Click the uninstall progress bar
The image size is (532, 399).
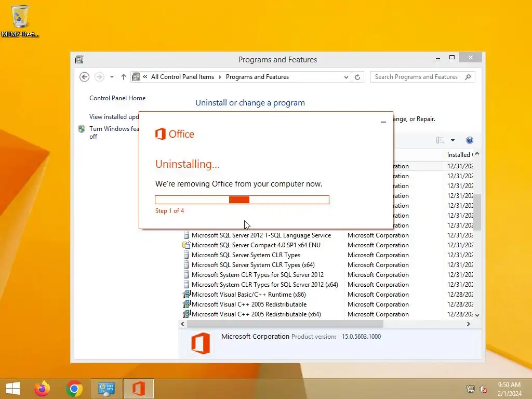click(x=242, y=200)
